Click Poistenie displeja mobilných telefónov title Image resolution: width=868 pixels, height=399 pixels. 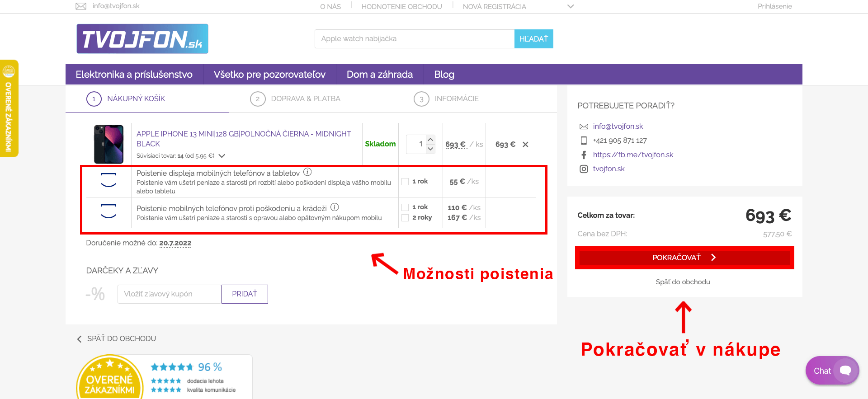[218, 173]
